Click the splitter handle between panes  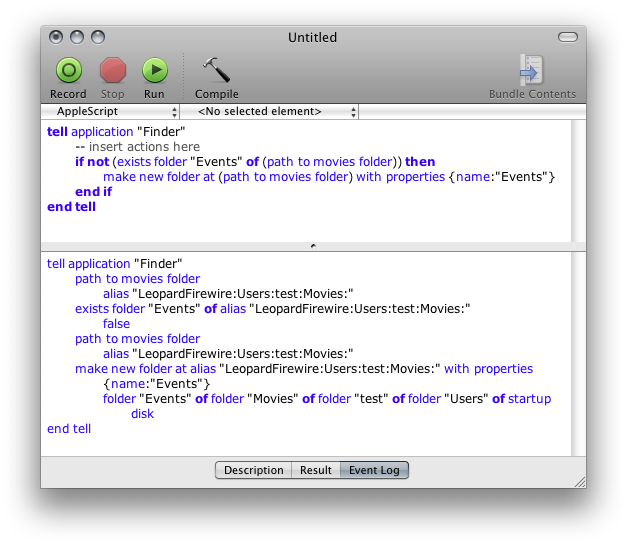click(313, 246)
